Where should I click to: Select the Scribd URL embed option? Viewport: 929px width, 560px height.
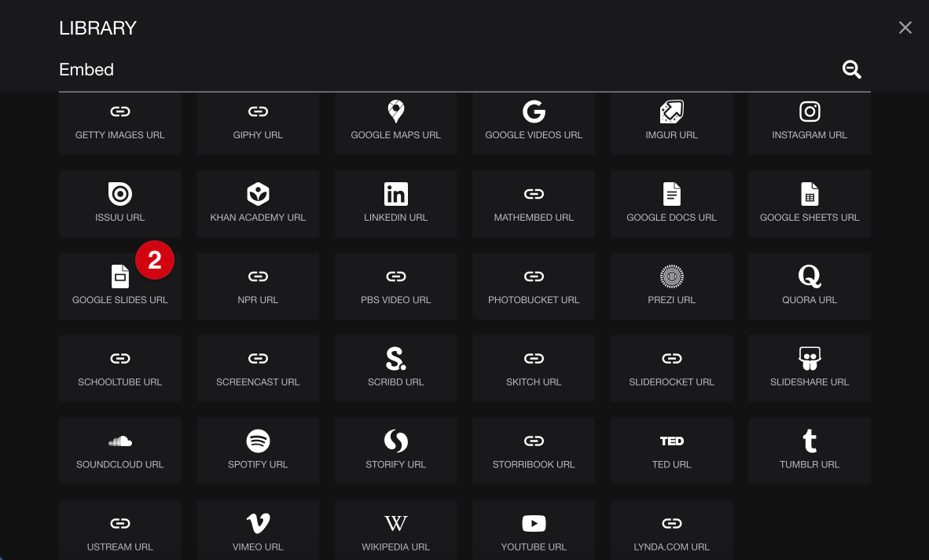(x=395, y=368)
